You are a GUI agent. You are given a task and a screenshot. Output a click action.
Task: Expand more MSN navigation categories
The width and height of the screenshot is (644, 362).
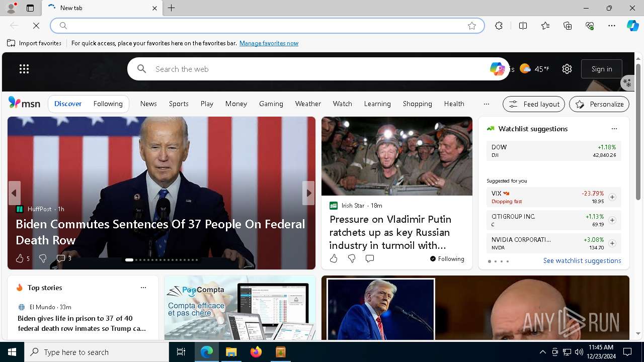486,104
